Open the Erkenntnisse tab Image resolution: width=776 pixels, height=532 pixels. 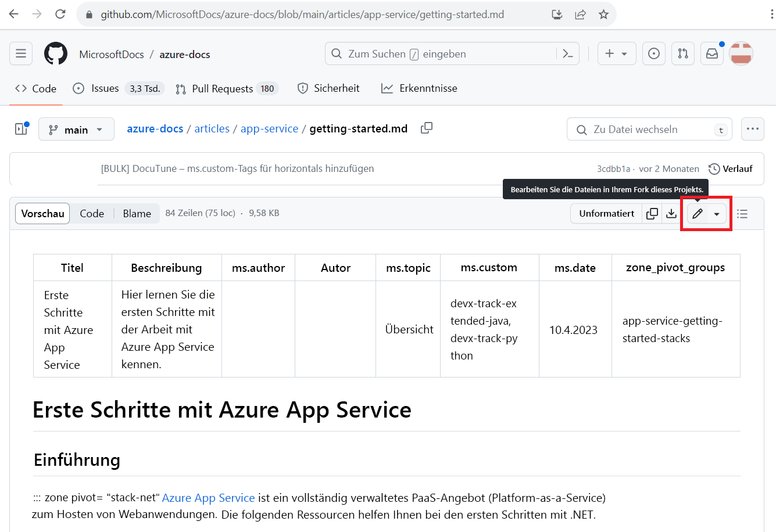(419, 88)
